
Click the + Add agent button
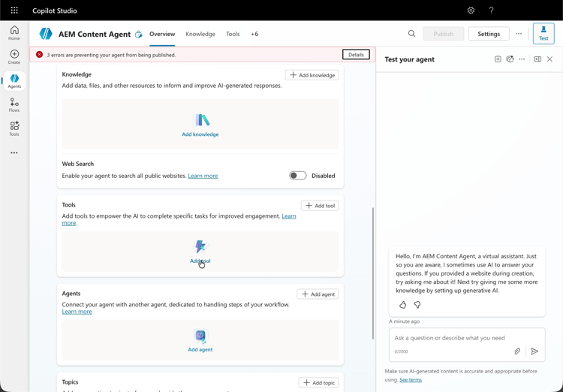pos(318,294)
